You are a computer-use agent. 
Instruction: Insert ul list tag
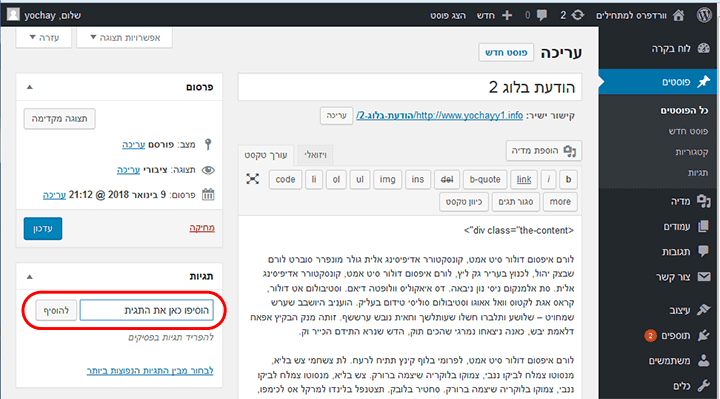point(360,180)
